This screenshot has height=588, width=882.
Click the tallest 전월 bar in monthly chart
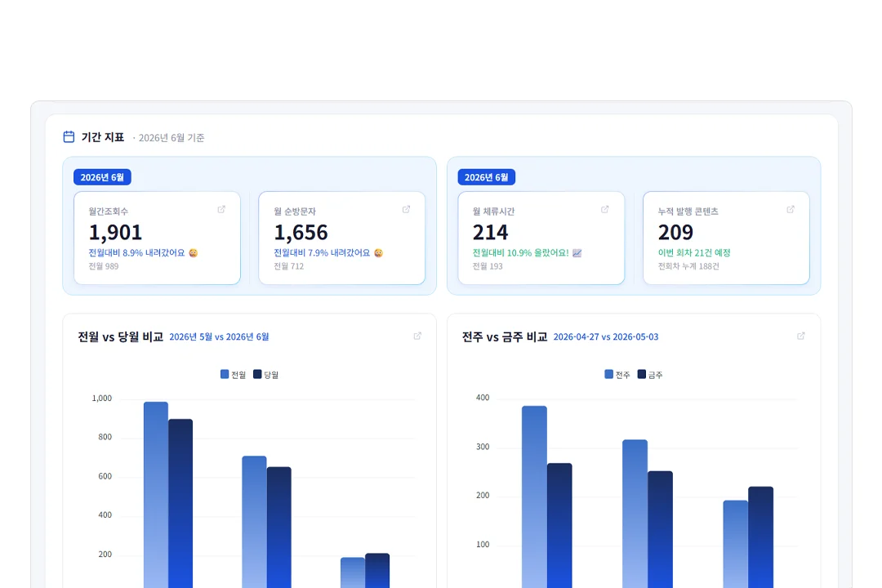[156, 495]
